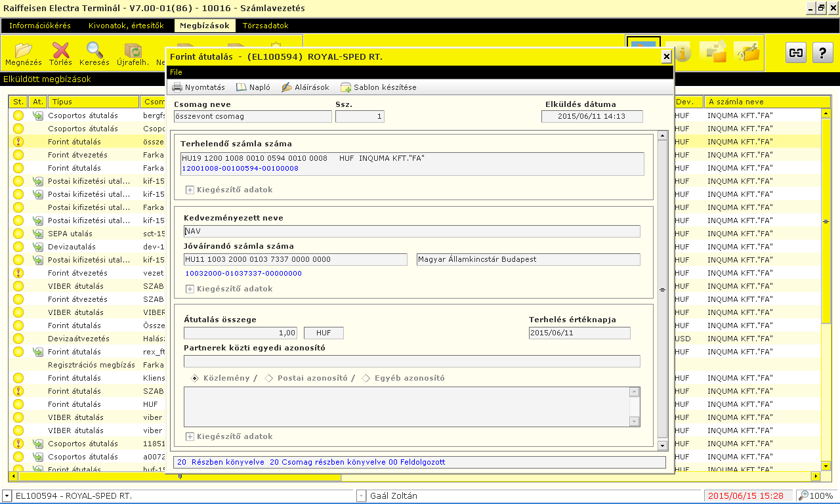840x504 pixels.
Task: Click the Kedvezményezett neve field containing NAV
Action: (411, 231)
